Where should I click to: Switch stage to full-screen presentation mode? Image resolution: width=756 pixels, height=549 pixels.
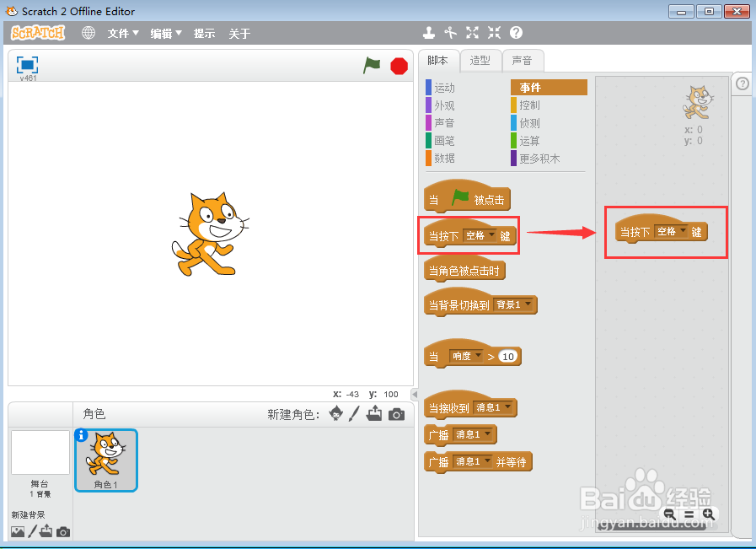point(28,64)
